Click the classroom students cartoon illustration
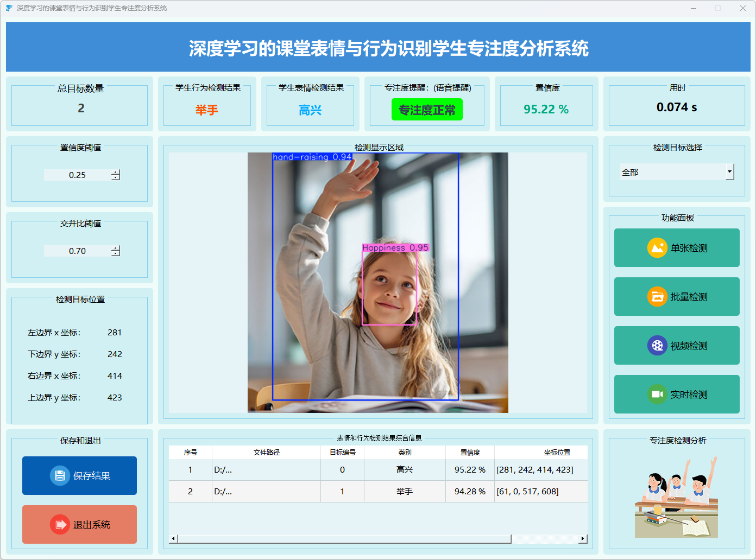The image size is (756, 560). pyautogui.click(x=676, y=498)
